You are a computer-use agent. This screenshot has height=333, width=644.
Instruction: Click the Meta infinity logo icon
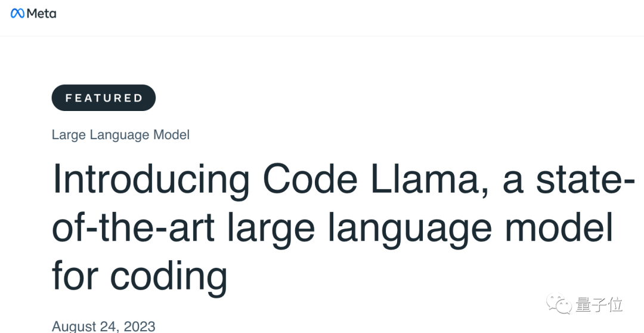coord(18,14)
